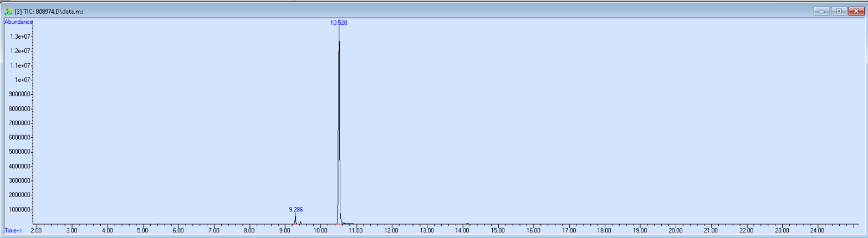Click the 11.00 time axis label
This screenshot has height=238, width=868.
356,230
